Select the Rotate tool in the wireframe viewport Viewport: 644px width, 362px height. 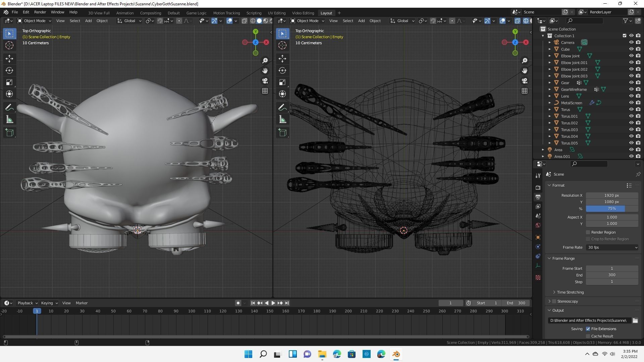[x=282, y=71]
